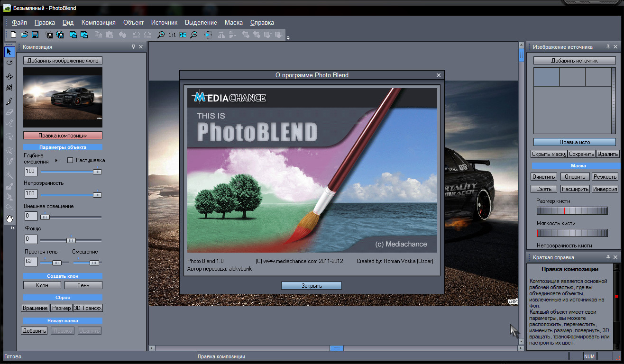Click the 3D Трансф. reset button
This screenshot has width=624, height=364.
88,308
